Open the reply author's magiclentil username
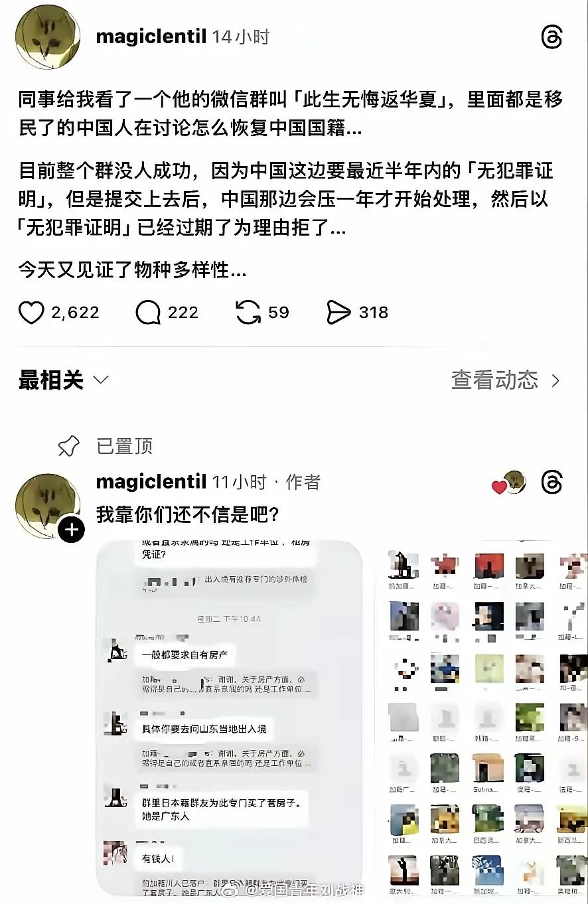This screenshot has width=588, height=904. (x=151, y=482)
